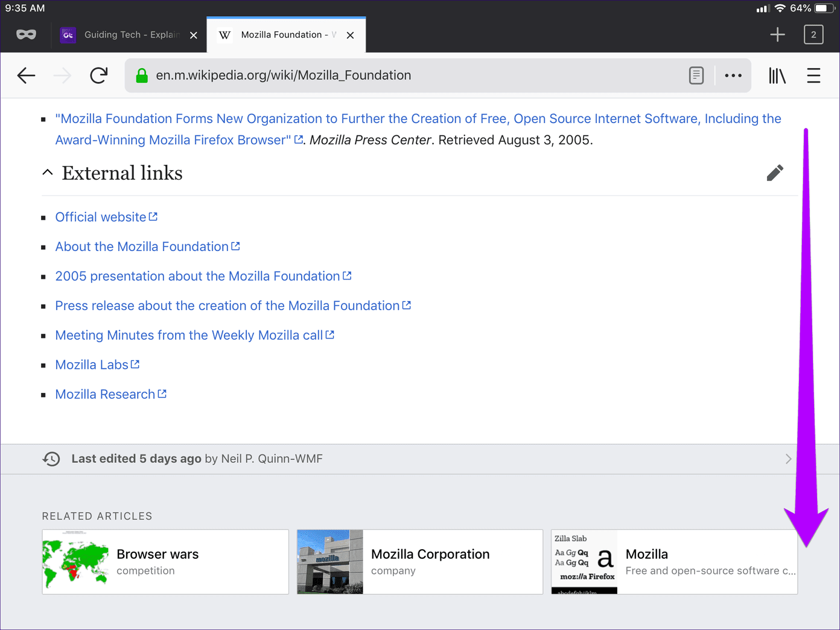Viewport: 840px width, 630px height.
Task: Tap the 9:35 AM clock in status bar
Action: pos(25,8)
